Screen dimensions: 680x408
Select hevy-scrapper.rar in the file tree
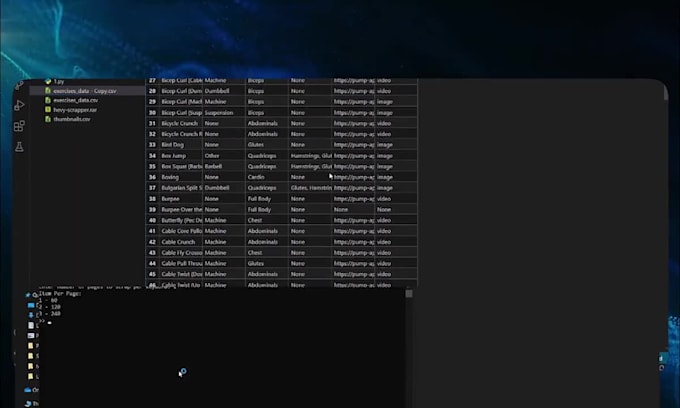tap(75, 110)
